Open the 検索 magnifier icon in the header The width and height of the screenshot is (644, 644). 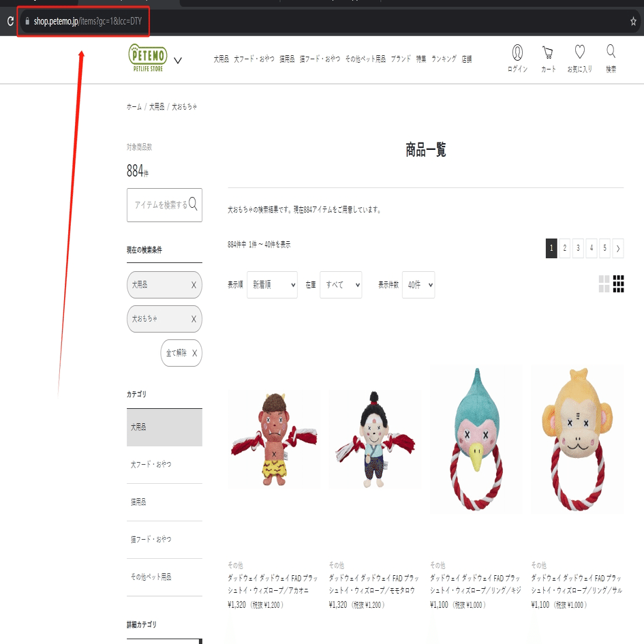pyautogui.click(x=611, y=59)
